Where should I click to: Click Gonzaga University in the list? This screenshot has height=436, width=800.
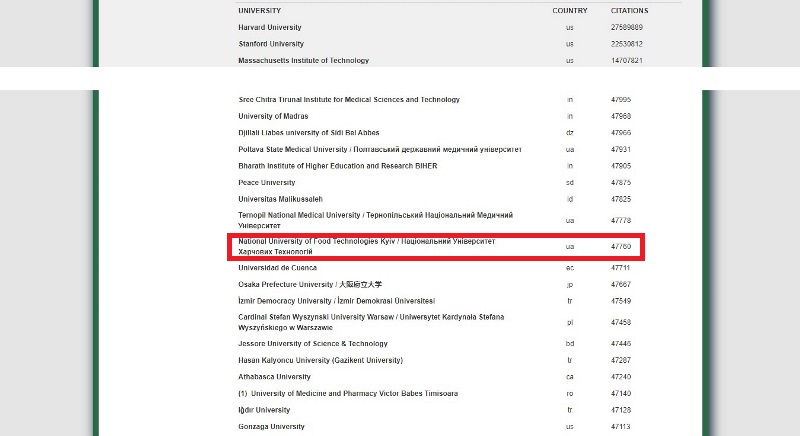click(x=271, y=426)
